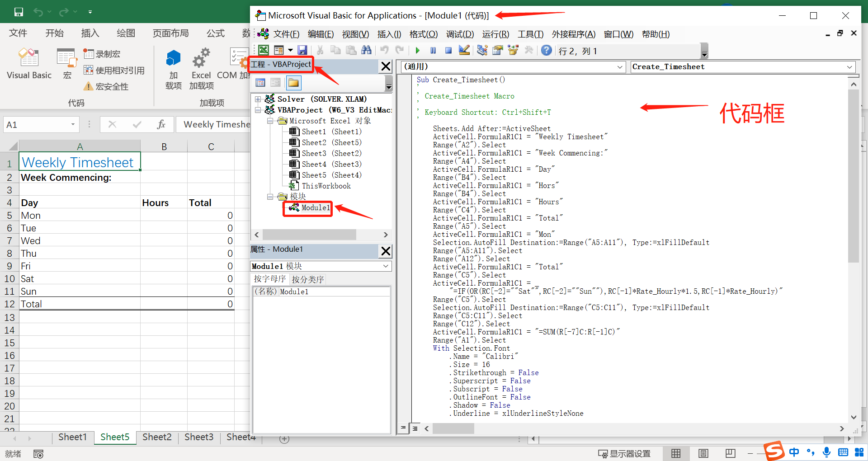This screenshot has height=461, width=868.
Task: Open VBA Help question mark icon
Action: 547,50
